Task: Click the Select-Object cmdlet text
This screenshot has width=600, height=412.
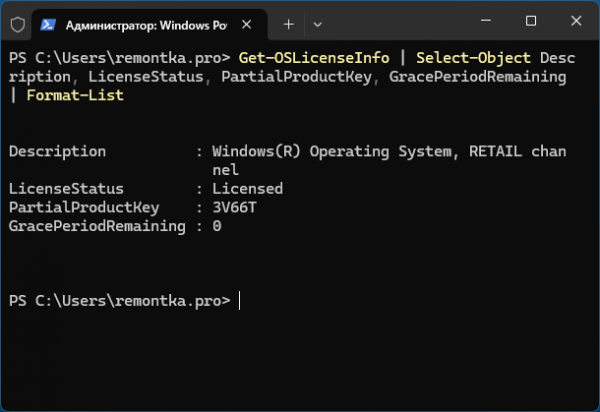Action: click(473, 58)
